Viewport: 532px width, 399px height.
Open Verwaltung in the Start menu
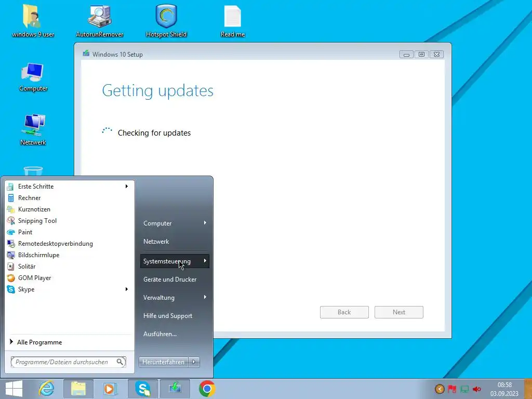pyautogui.click(x=175, y=298)
